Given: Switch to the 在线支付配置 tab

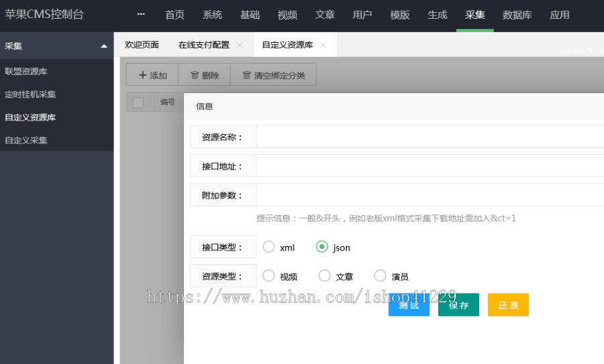Looking at the screenshot, I should [x=204, y=45].
